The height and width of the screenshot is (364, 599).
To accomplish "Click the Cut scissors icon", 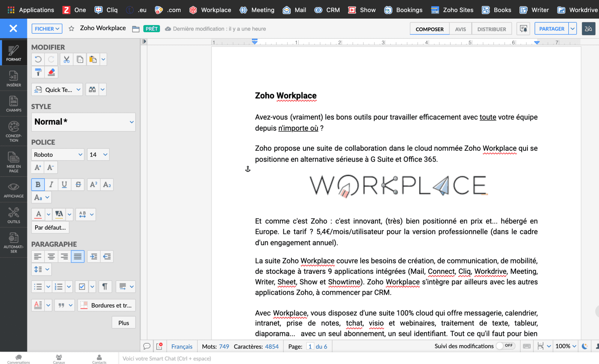I will pyautogui.click(x=67, y=59).
